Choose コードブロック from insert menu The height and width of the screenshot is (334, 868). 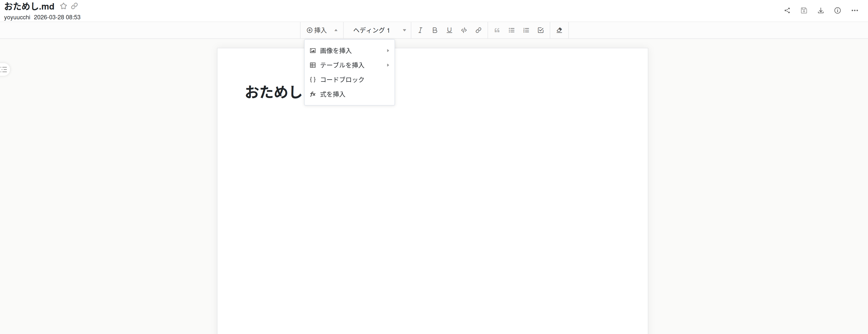tap(342, 80)
